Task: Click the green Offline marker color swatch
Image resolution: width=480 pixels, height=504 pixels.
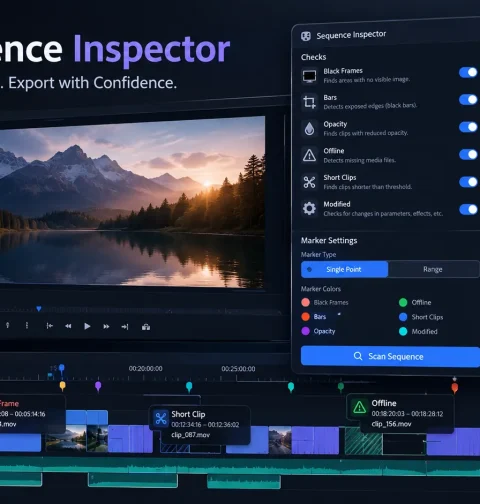Action: [x=403, y=302]
